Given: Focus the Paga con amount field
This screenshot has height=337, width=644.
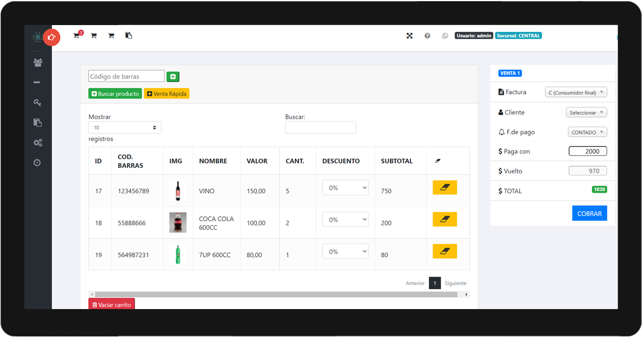Looking at the screenshot, I should click(x=588, y=151).
